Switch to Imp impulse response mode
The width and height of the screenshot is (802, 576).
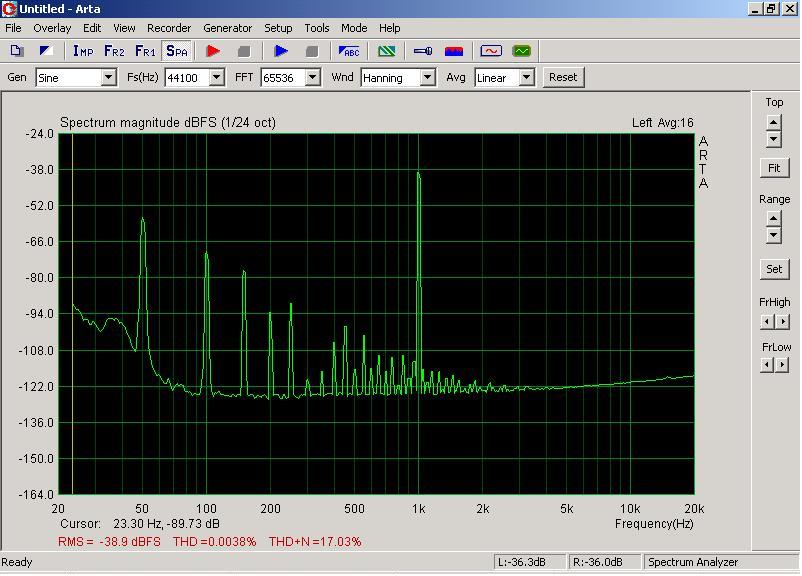click(x=83, y=51)
